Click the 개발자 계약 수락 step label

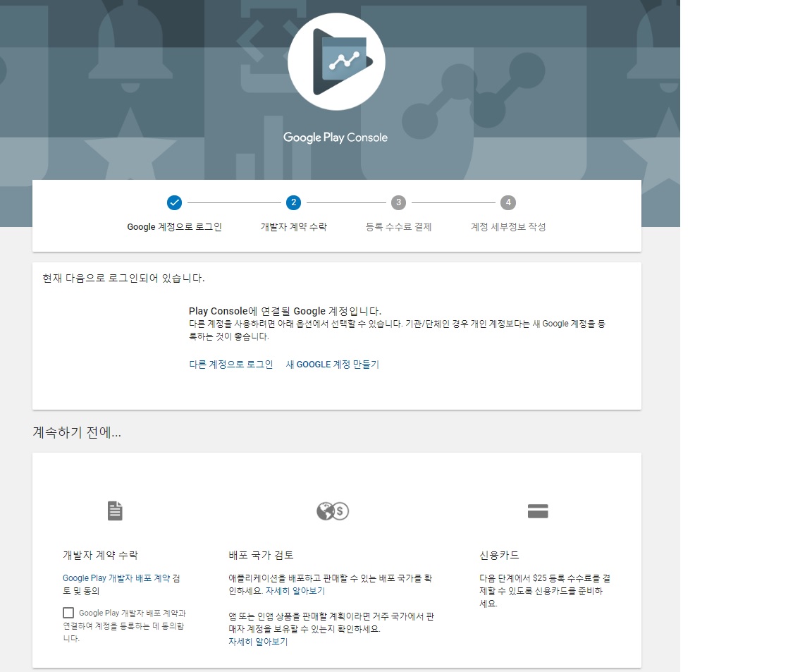click(294, 227)
